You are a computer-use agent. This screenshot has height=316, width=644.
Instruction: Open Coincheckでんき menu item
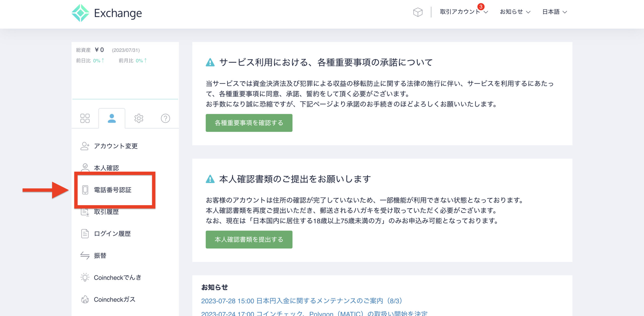[111, 278]
